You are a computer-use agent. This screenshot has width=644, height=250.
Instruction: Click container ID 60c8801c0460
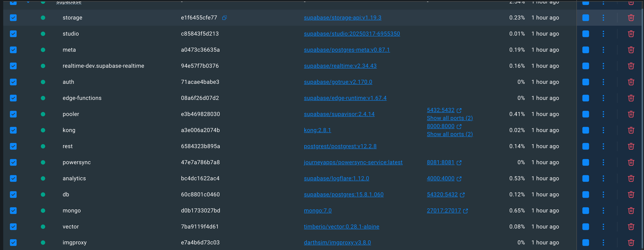click(200, 195)
